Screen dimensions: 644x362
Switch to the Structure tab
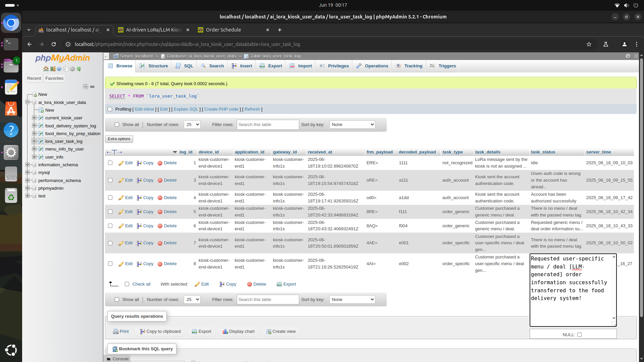coord(154,66)
